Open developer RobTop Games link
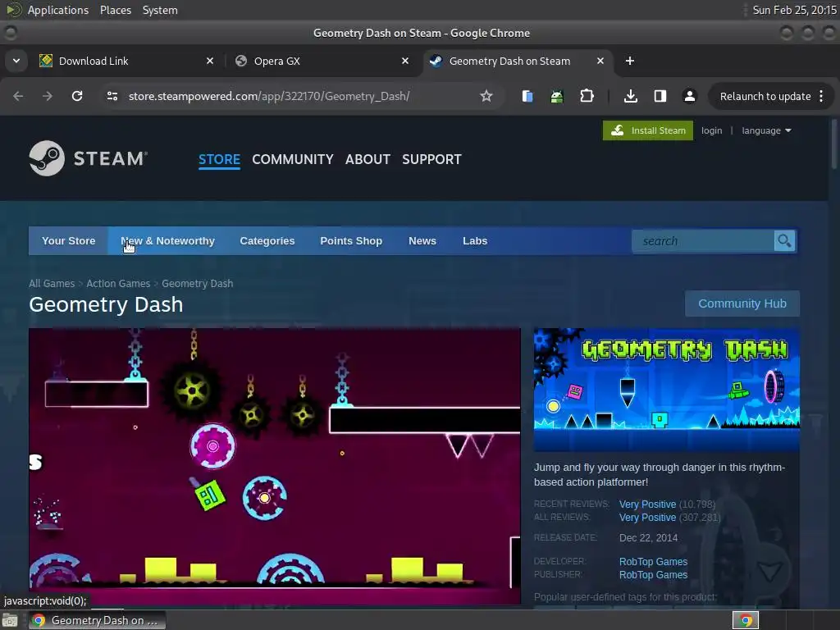The width and height of the screenshot is (840, 630). (653, 561)
